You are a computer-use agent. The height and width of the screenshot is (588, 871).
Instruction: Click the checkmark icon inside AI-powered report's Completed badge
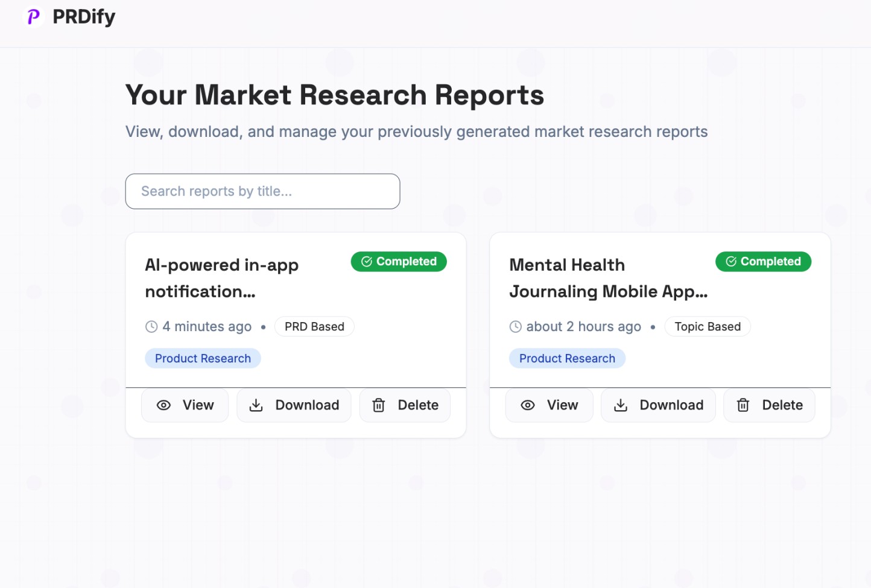coord(366,261)
